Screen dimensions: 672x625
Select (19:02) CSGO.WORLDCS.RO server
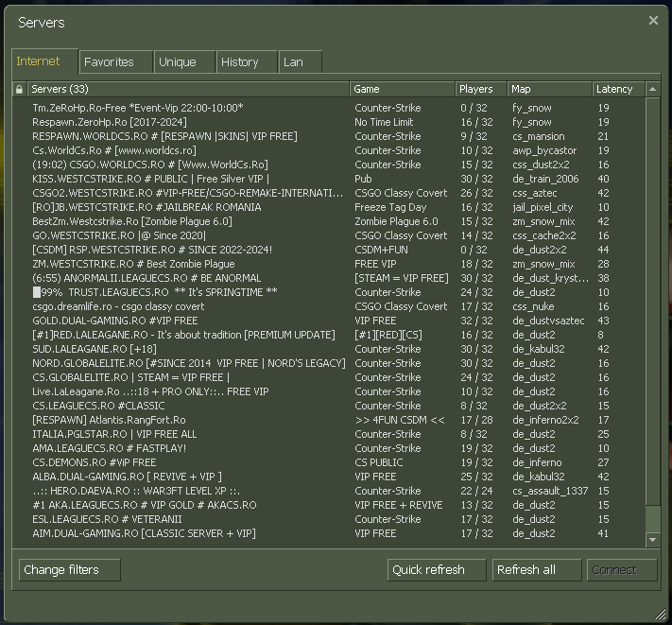pyautogui.click(x=329, y=165)
